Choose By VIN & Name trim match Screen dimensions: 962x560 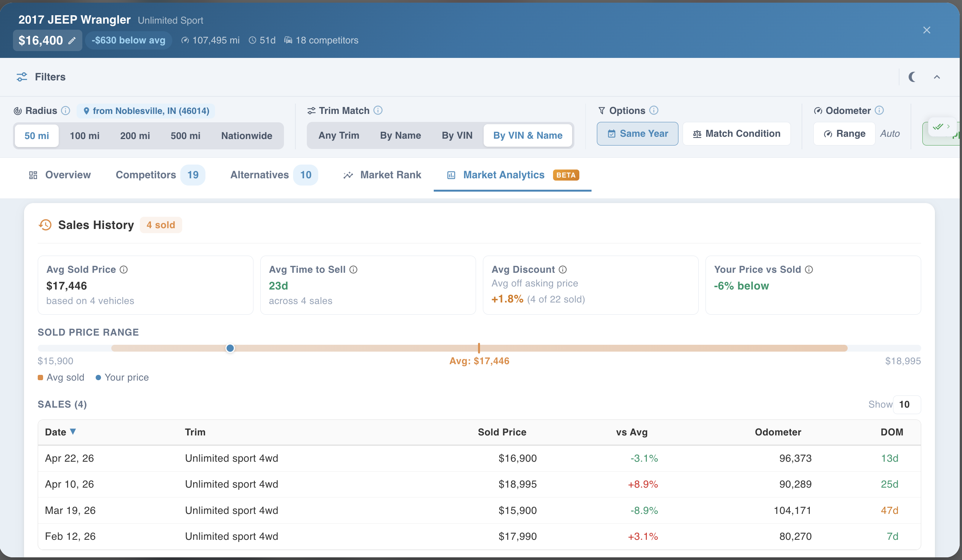tap(527, 135)
